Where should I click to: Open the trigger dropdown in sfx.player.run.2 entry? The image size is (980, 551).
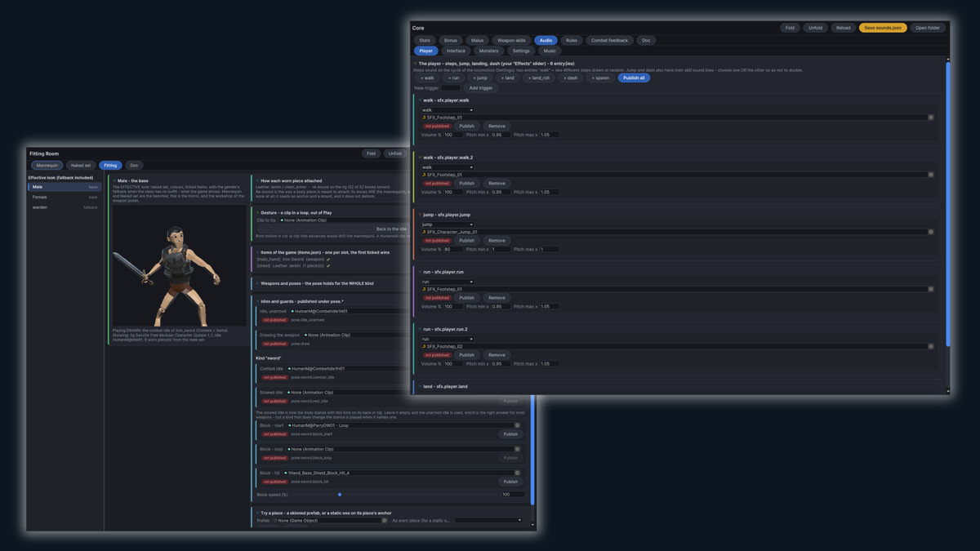(447, 339)
